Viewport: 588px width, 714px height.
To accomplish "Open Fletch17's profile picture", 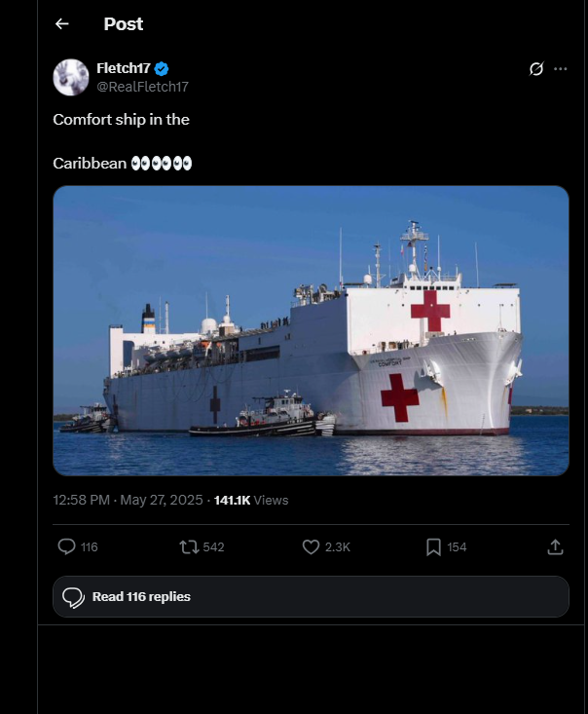I will click(71, 77).
